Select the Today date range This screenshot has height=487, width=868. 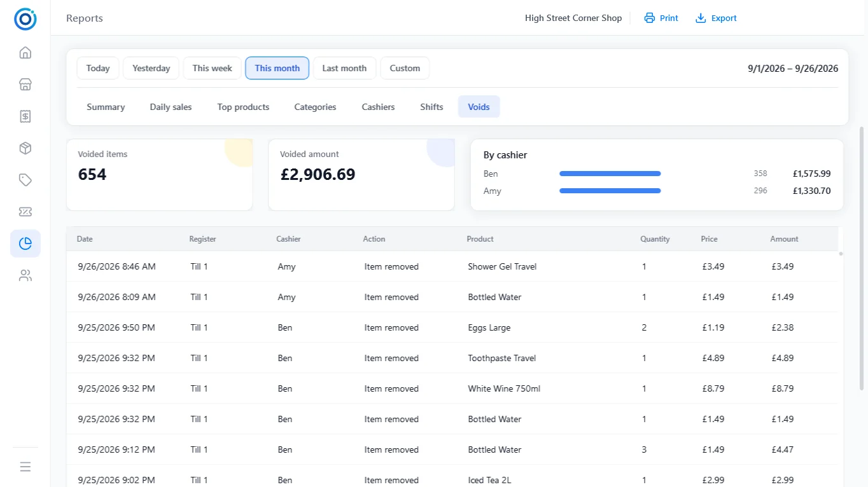[98, 68]
